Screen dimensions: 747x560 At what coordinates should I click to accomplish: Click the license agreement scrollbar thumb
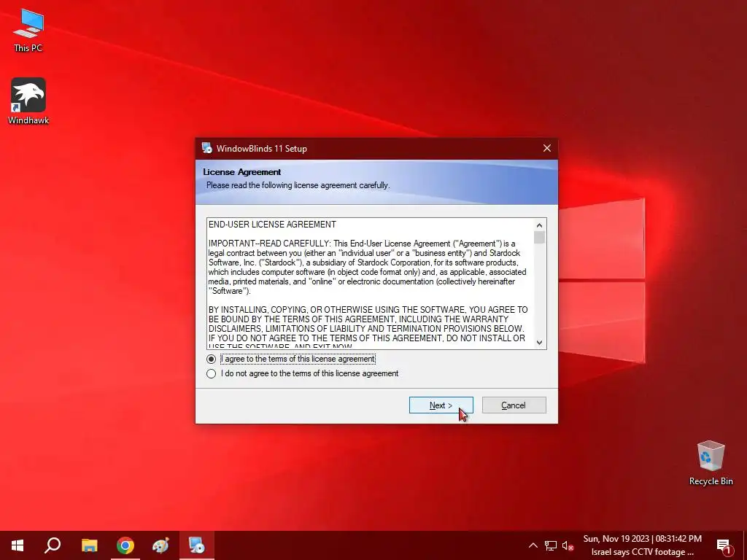click(x=539, y=237)
